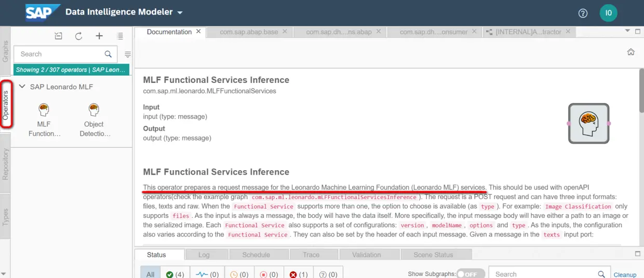Switch operators panel to list view
This screenshot has height=278, width=644.
point(120,36)
